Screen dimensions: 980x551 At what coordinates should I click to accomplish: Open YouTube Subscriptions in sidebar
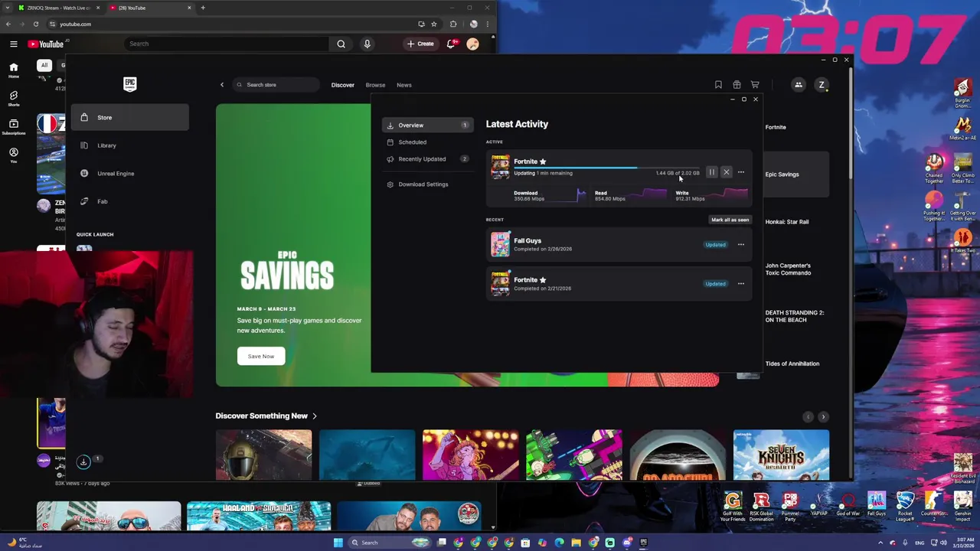(13, 126)
